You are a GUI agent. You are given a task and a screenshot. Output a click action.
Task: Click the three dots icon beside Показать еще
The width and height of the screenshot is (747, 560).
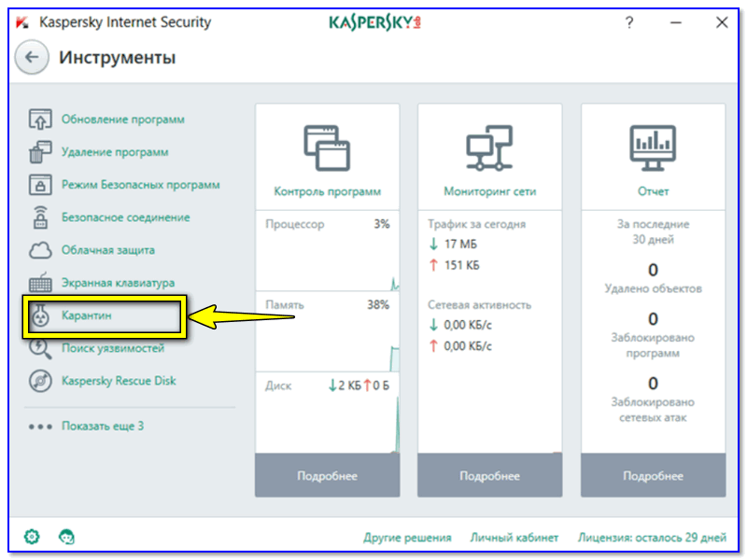coord(40,427)
